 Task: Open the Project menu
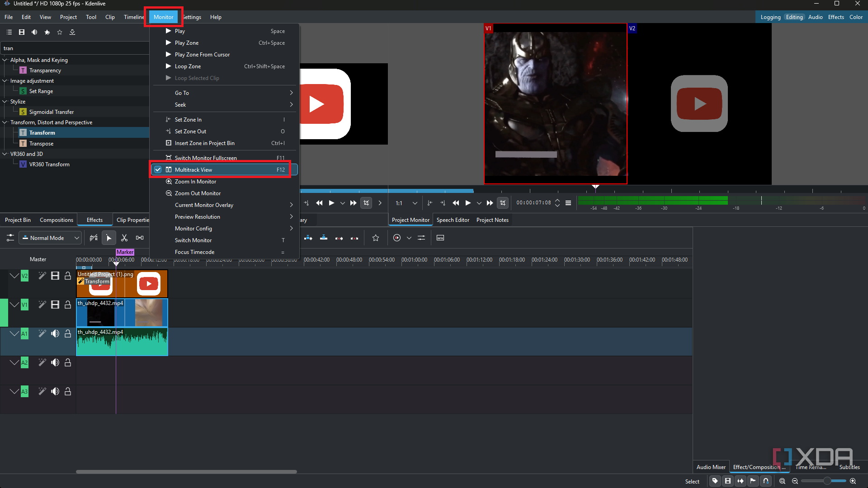point(68,17)
